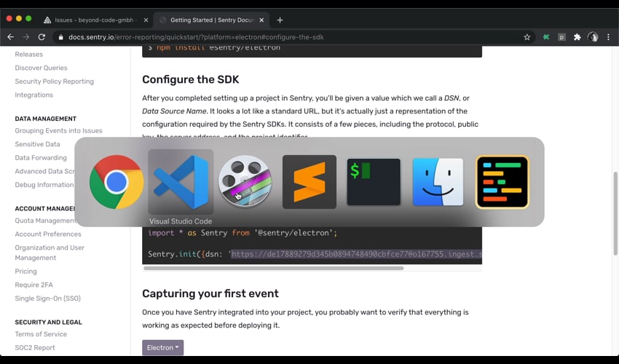Open Advanced Data Scrubbing link

coord(44,171)
